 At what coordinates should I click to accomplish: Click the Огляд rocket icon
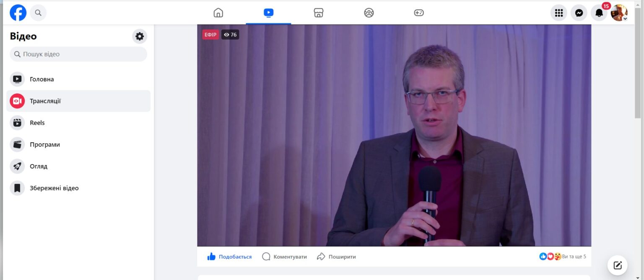click(x=17, y=166)
